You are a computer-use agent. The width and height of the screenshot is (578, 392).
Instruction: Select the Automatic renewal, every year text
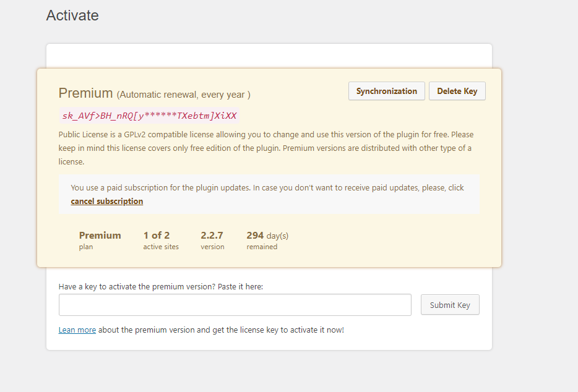[184, 95]
